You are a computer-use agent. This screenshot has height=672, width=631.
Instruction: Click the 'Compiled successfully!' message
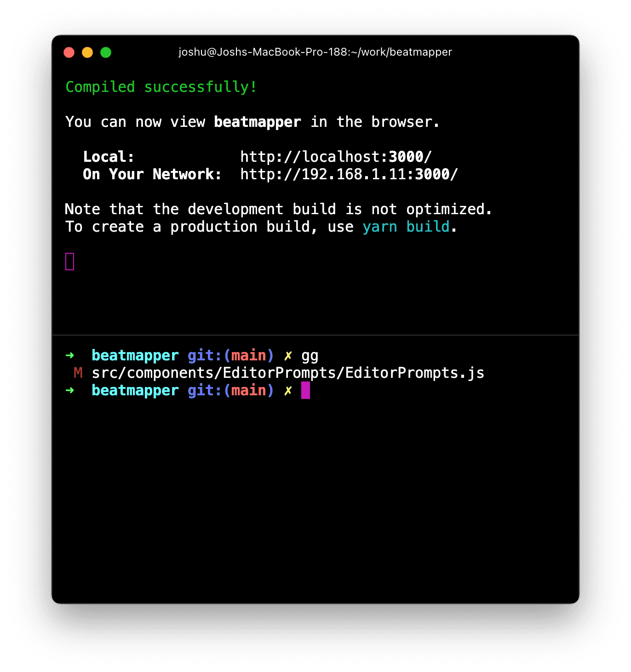click(x=161, y=86)
